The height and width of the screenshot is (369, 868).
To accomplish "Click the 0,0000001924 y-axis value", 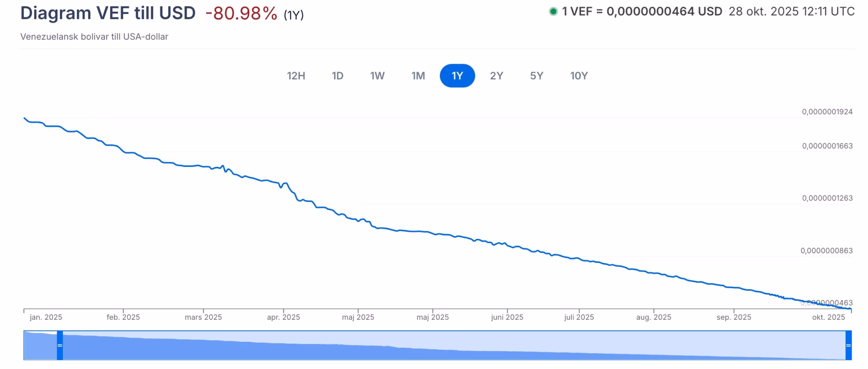I will 827,112.
